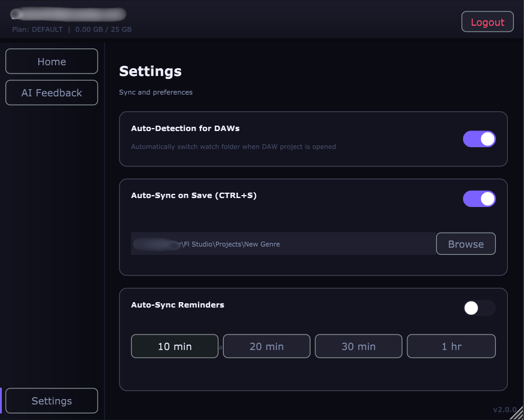Click the Auto-Sync Reminders heading
The width and height of the screenshot is (524, 420).
(x=177, y=305)
